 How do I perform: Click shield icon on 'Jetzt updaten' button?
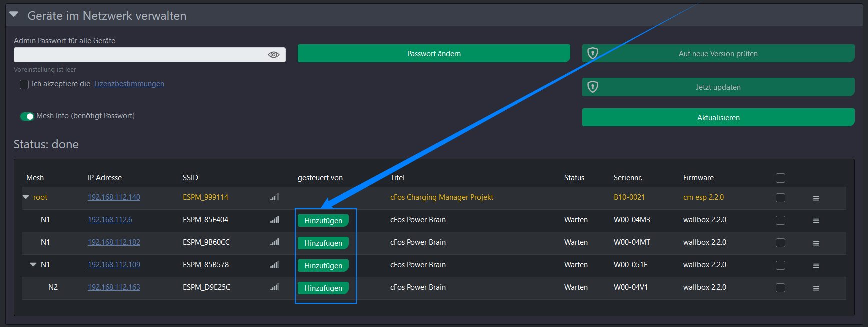pyautogui.click(x=593, y=87)
